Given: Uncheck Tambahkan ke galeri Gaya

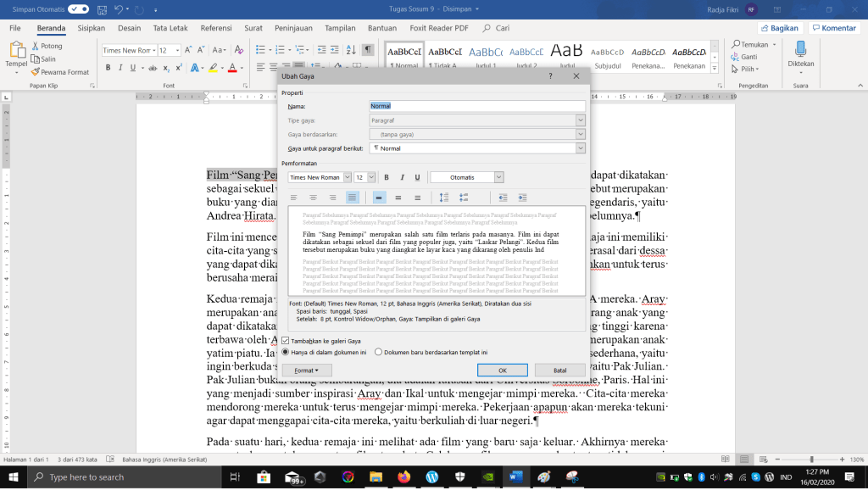Looking at the screenshot, I should pyautogui.click(x=285, y=340).
